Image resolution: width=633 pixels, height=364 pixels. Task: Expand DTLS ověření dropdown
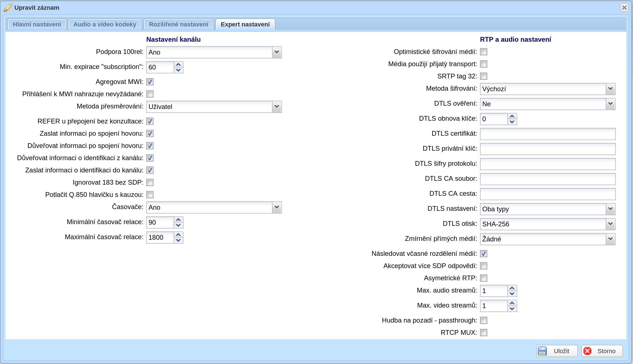(610, 104)
